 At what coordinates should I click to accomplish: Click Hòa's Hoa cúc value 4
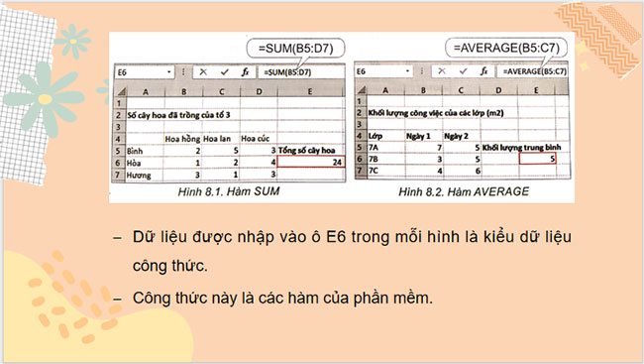(x=260, y=163)
